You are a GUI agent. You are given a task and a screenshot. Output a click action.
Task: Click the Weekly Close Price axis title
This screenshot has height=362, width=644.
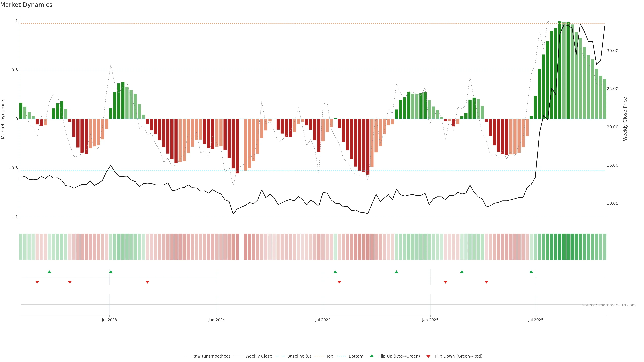pyautogui.click(x=625, y=119)
